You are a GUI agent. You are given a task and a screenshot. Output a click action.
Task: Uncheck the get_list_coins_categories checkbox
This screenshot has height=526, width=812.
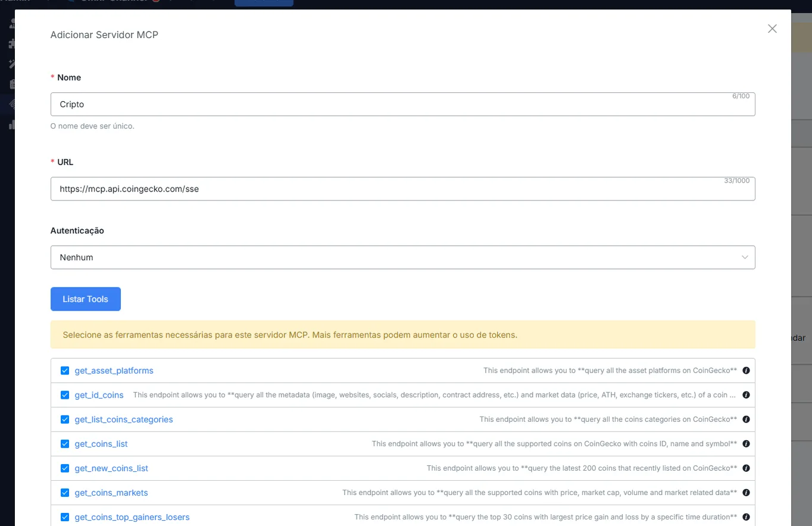[65, 419]
